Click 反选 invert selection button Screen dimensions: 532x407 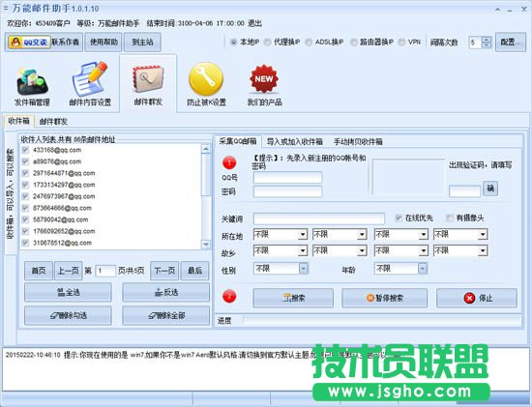pos(166,292)
